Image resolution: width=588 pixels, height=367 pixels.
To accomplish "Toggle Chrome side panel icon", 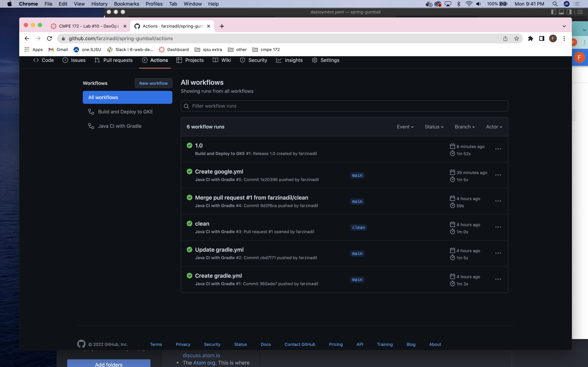I will 542,39.
